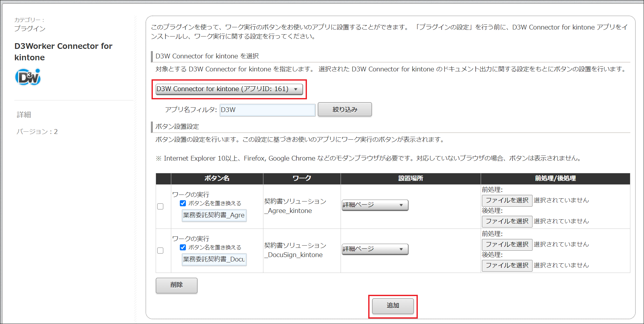Click the 設置場所 column header
Screen dimensions: 644x324
click(x=411, y=178)
